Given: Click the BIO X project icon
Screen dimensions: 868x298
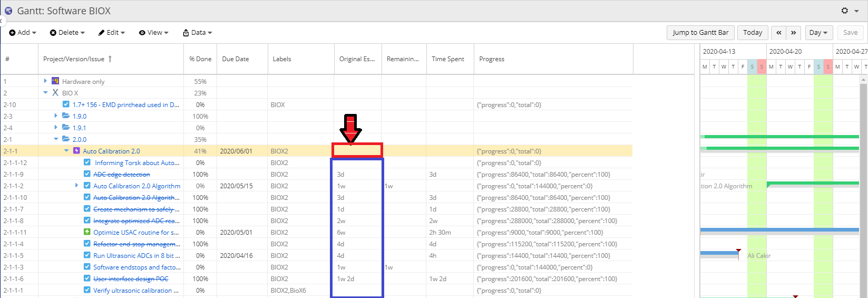Looking at the screenshot, I should click(55, 93).
